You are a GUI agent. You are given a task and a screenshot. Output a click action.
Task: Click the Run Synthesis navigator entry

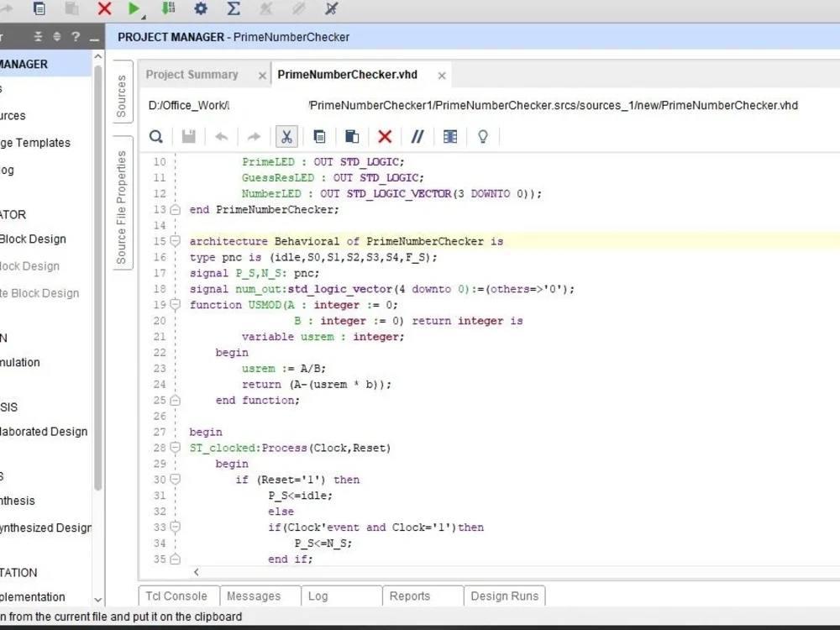tap(17, 501)
